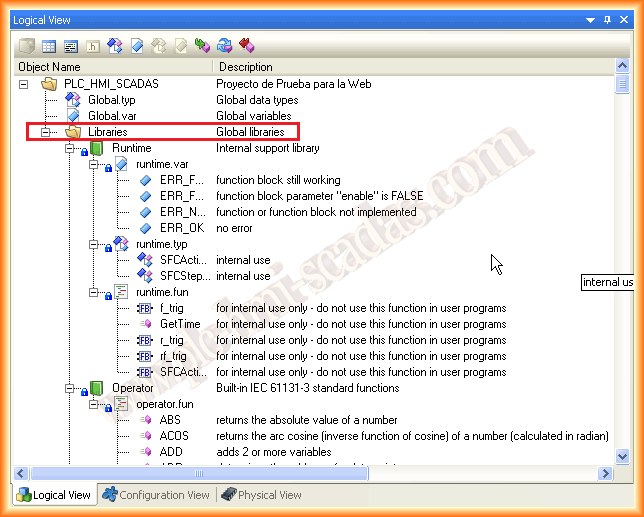Collapse the Libraries tree node
Viewport: 644px width, 517px height.
(46, 132)
